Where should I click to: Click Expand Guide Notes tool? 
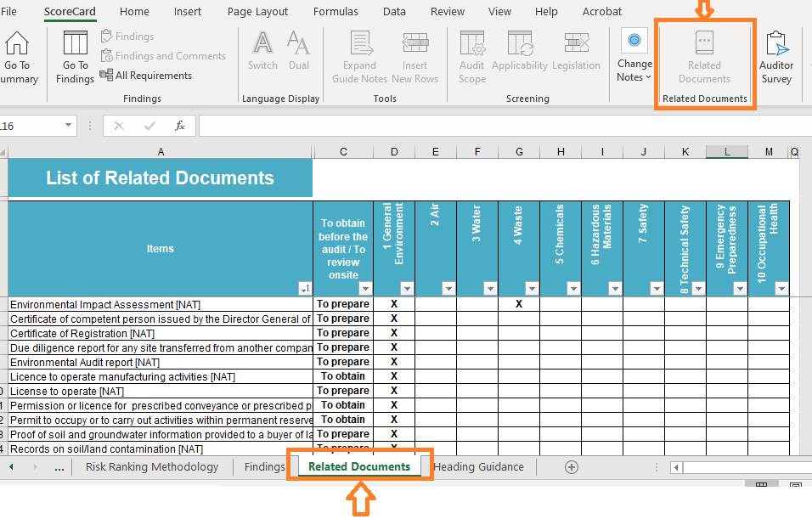pos(359,57)
